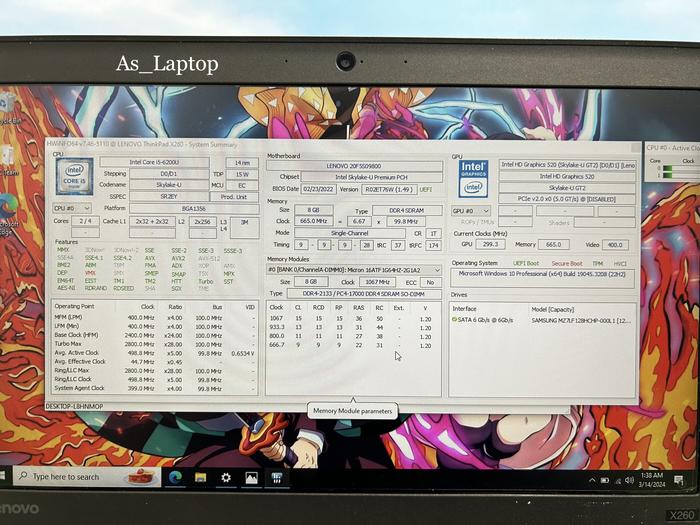The height and width of the screenshot is (525, 700).
Task: Click the Photos app taskbar icon
Action: [251, 477]
